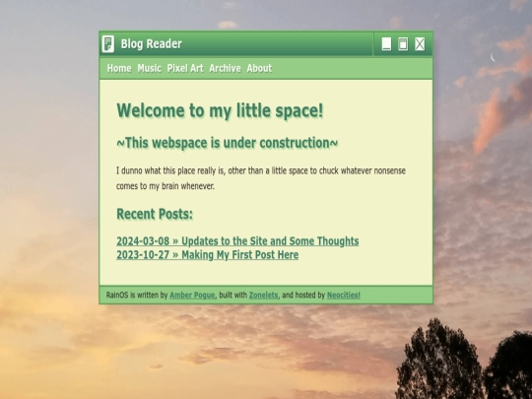Open the About page

coord(259,68)
